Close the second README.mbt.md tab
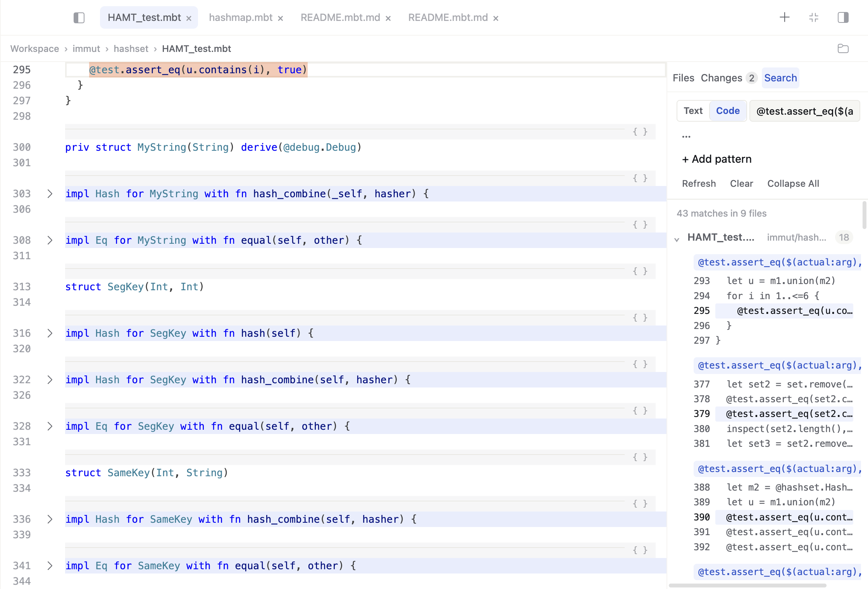 (x=496, y=18)
